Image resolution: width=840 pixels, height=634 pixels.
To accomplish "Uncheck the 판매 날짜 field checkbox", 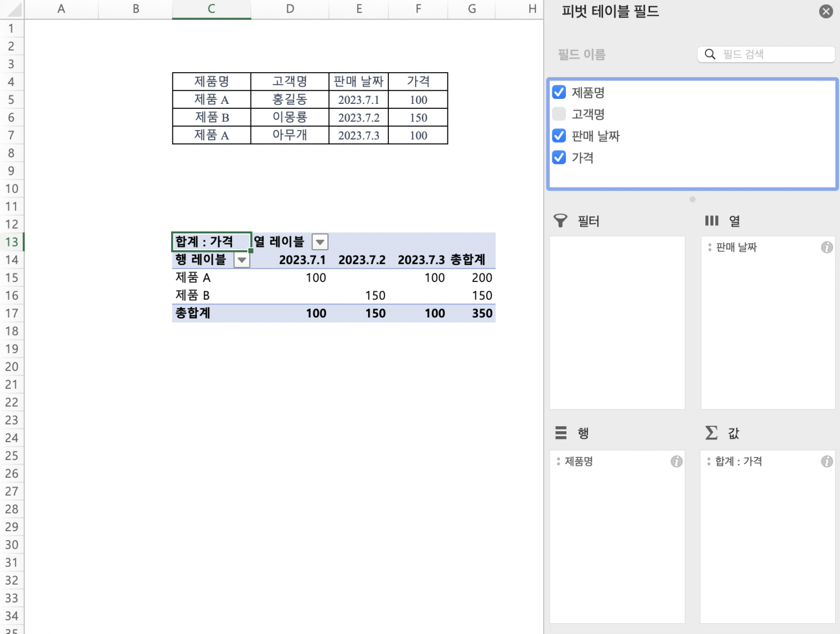I will click(x=559, y=136).
